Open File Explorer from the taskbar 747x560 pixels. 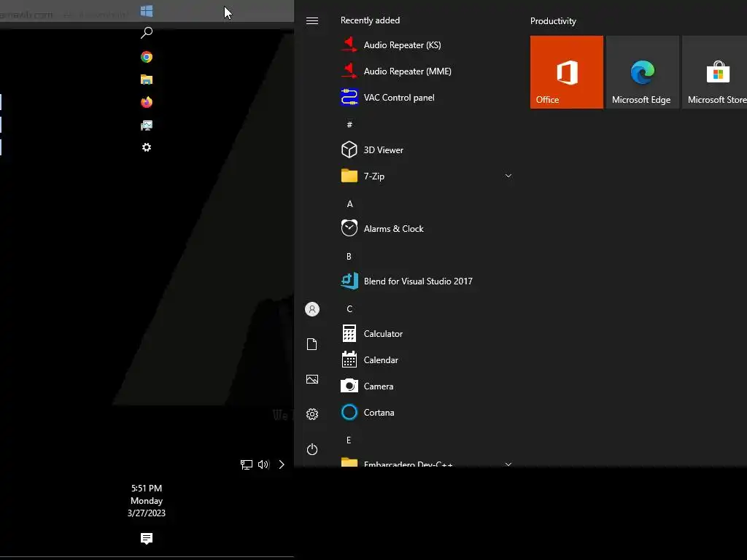click(x=146, y=79)
